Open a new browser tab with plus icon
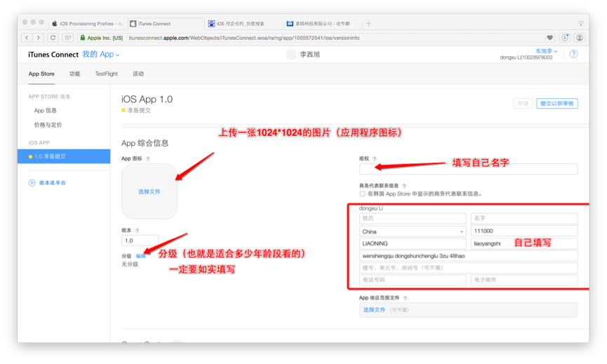Screen dimensions: 607x364 [368, 24]
